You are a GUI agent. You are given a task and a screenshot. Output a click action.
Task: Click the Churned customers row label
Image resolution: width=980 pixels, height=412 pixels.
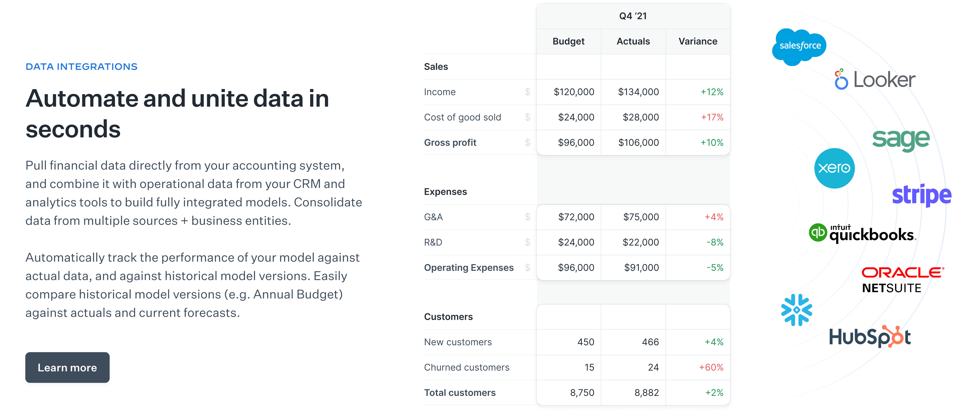click(467, 368)
